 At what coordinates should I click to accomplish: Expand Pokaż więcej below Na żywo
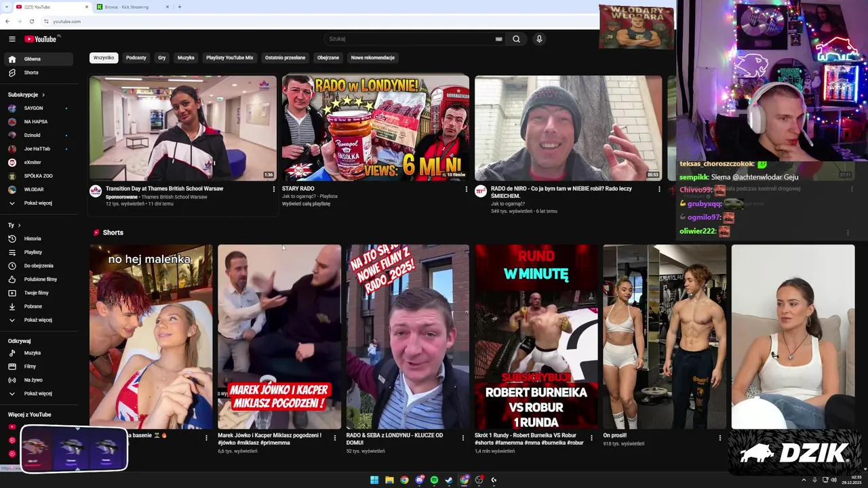coord(38,394)
